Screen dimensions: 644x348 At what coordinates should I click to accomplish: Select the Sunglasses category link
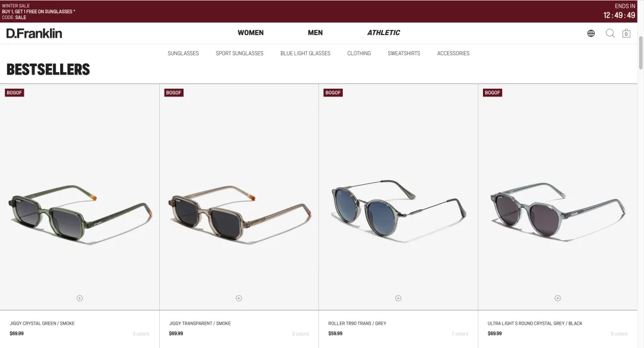pyautogui.click(x=183, y=54)
